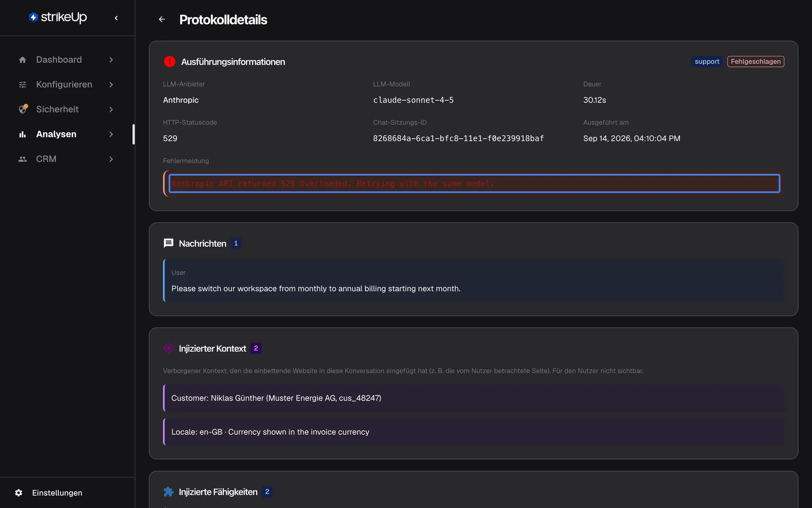
Task: Open the Konfigurieren menu item
Action: click(67, 84)
